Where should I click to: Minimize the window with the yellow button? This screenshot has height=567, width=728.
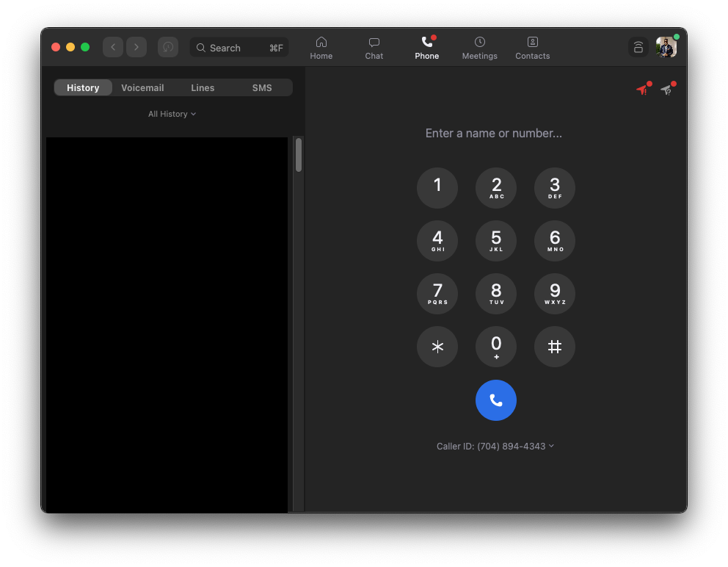tap(70, 47)
